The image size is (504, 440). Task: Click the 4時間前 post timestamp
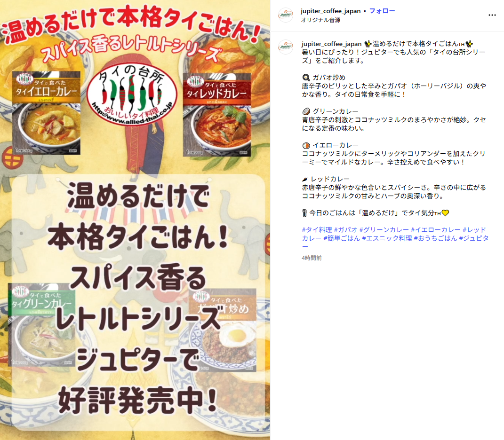[312, 258]
